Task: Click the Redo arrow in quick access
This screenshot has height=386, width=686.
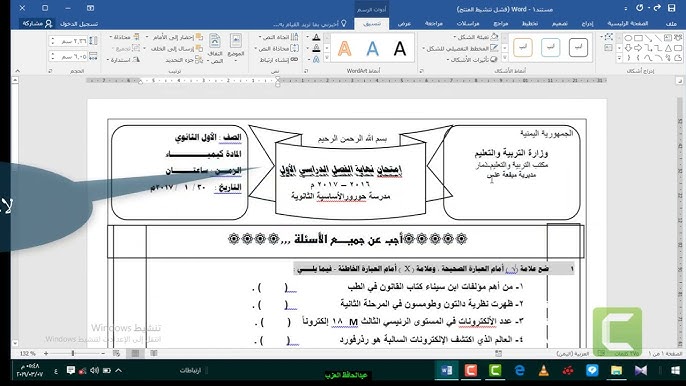Action: (x=657, y=8)
